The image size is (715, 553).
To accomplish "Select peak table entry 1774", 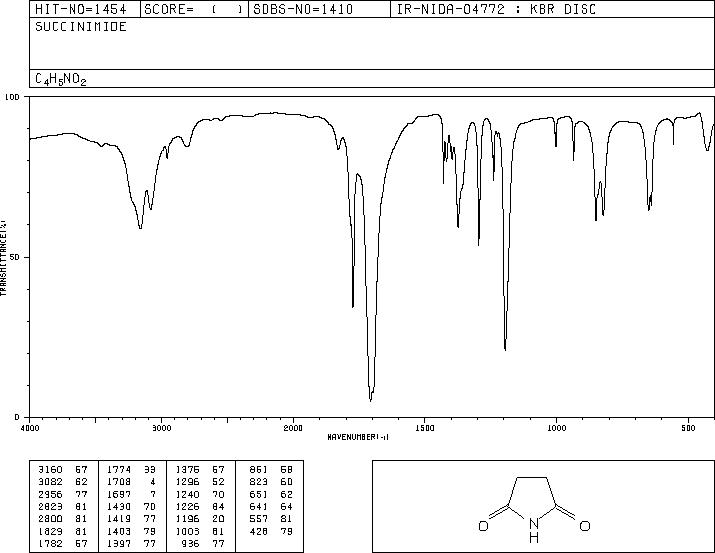I will point(131,470).
